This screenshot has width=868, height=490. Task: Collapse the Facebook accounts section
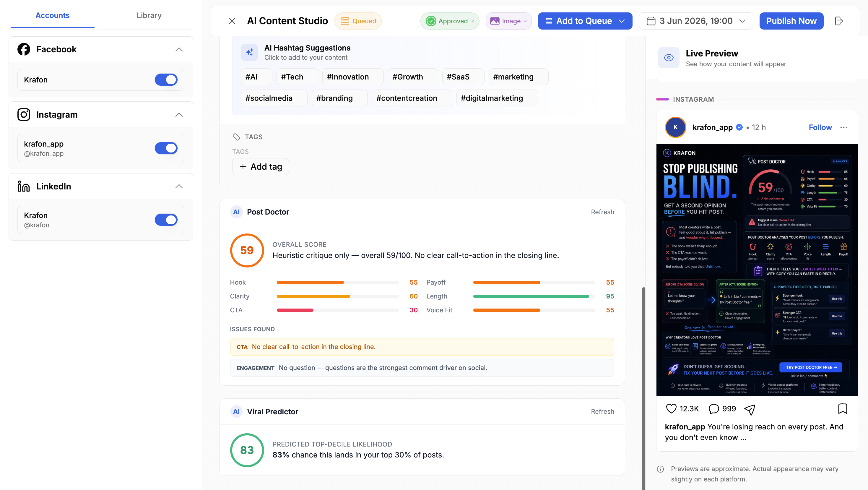pyautogui.click(x=179, y=50)
